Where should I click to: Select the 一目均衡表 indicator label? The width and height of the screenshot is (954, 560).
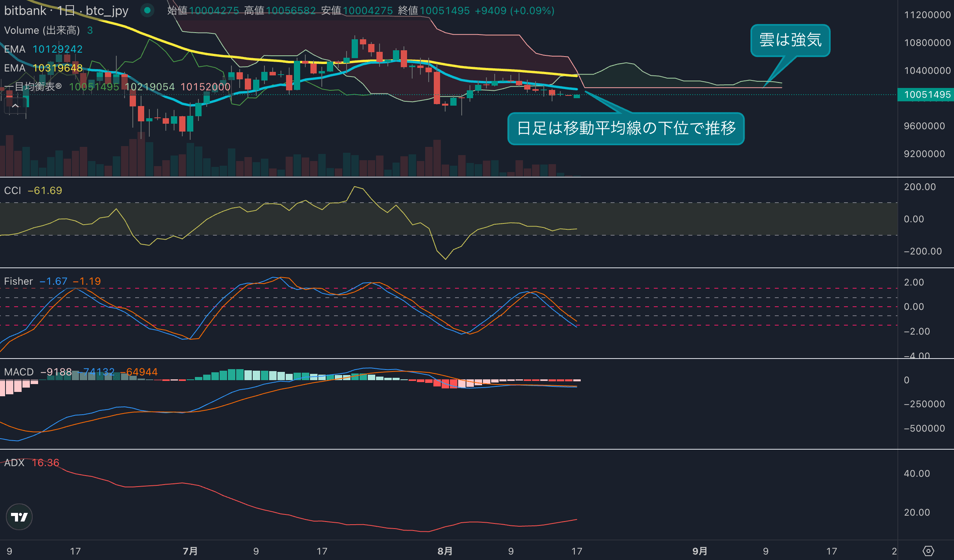pos(33,86)
